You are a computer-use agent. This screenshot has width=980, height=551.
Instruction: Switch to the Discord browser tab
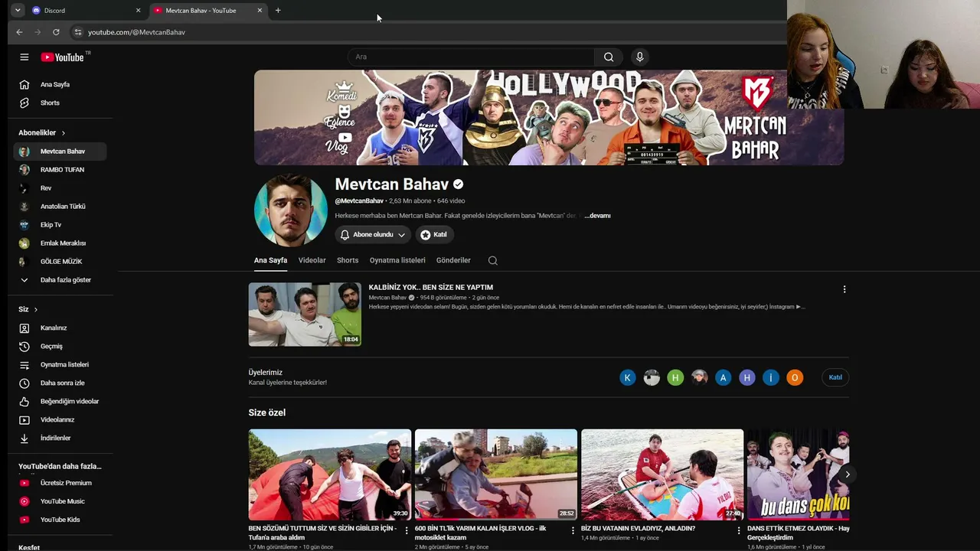(x=87, y=11)
